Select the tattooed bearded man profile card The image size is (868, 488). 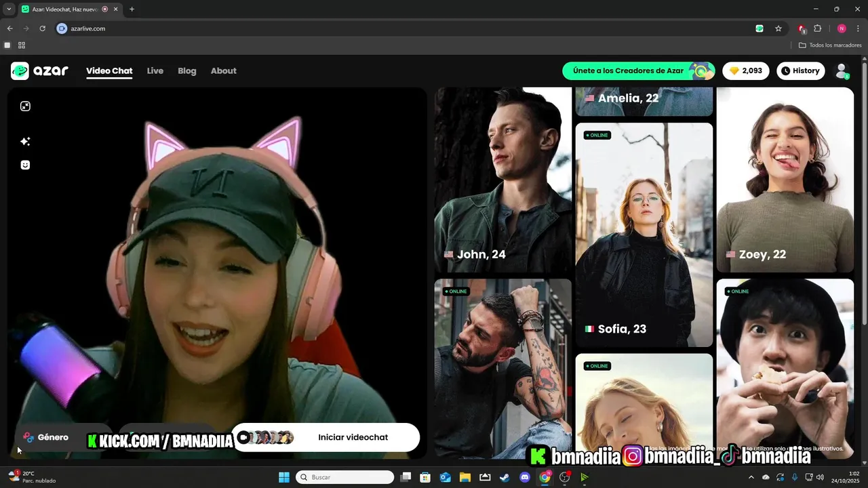[503, 369]
